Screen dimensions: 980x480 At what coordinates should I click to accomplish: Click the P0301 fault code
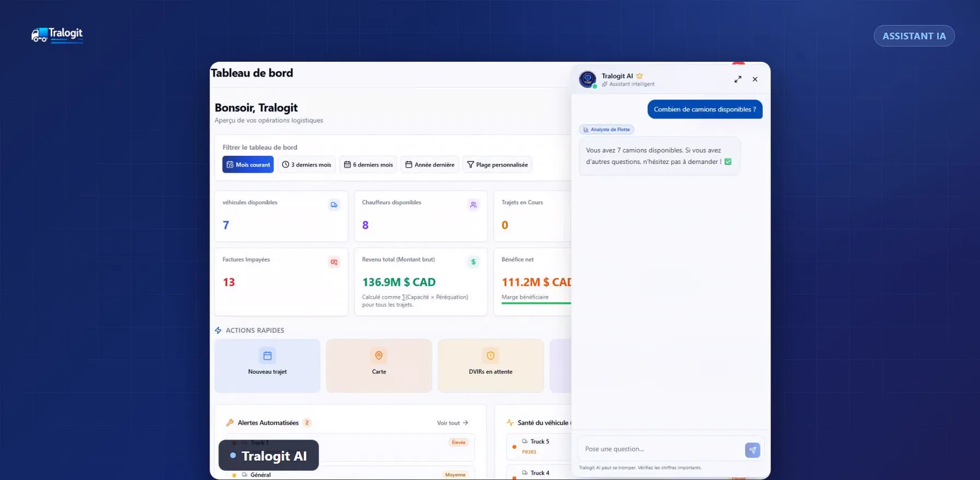[x=529, y=452]
